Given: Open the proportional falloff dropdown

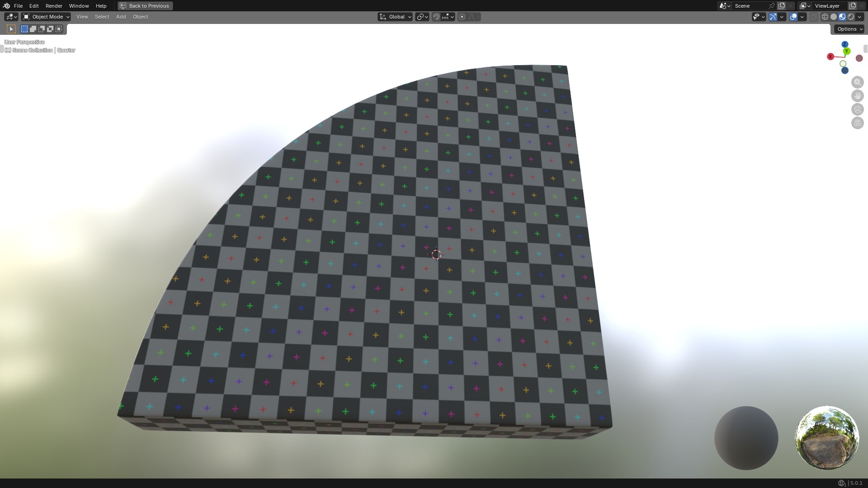Looking at the screenshot, I should 474,17.
